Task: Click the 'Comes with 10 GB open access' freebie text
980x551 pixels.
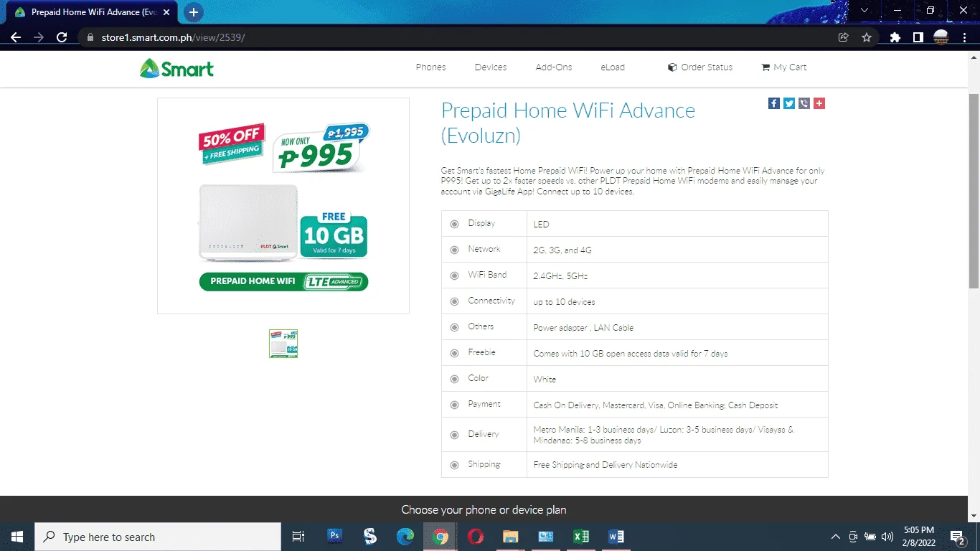Action: point(631,354)
